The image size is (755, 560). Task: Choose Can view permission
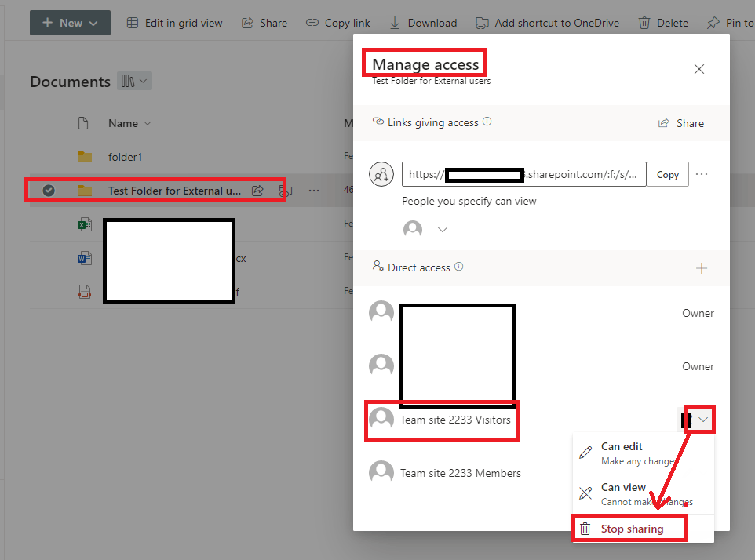[x=644, y=494]
